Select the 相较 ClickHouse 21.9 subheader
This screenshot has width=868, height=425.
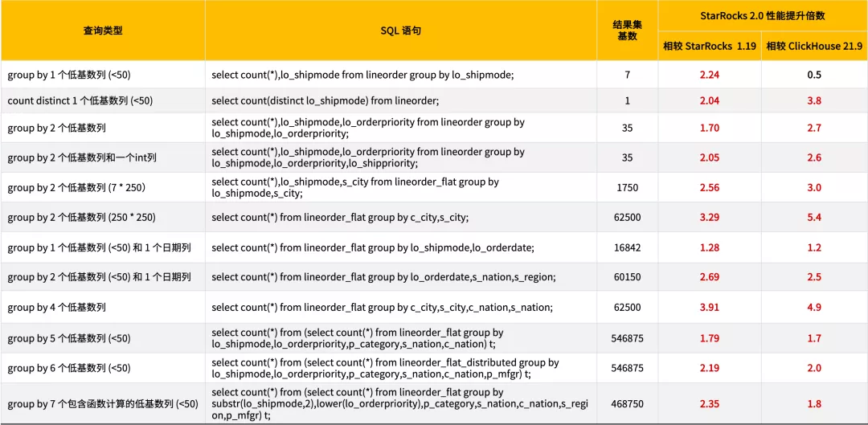point(813,47)
